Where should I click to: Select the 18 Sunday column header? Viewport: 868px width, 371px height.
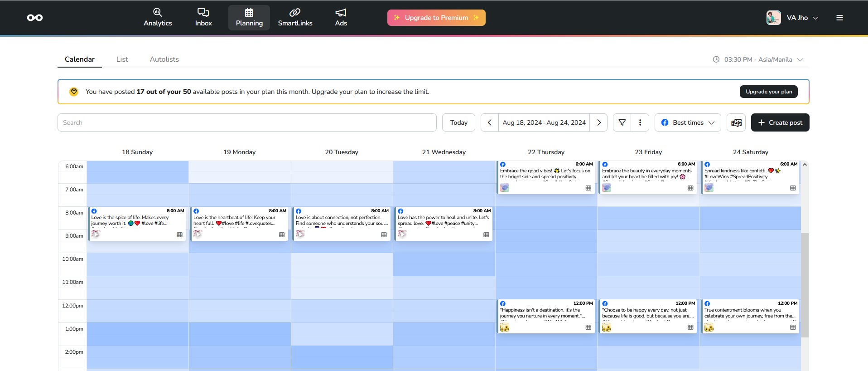[137, 152]
